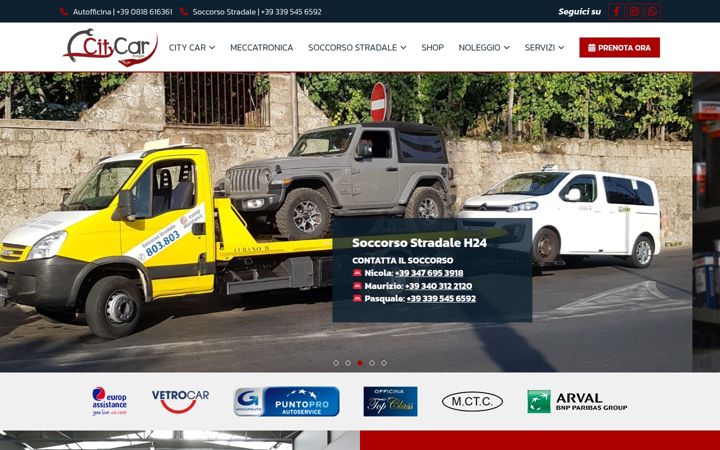Click the CityCar logo
This screenshot has height=450, width=720.
(x=111, y=47)
